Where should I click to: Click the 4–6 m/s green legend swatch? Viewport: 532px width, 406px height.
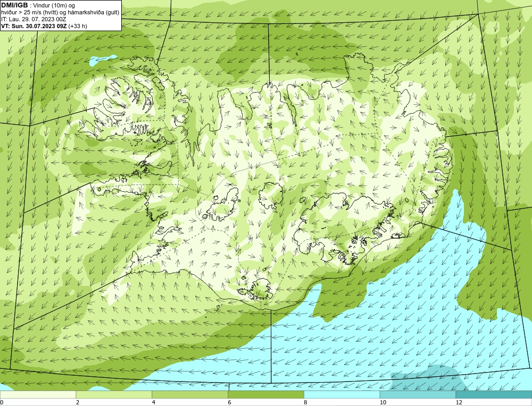pyautogui.click(x=190, y=395)
